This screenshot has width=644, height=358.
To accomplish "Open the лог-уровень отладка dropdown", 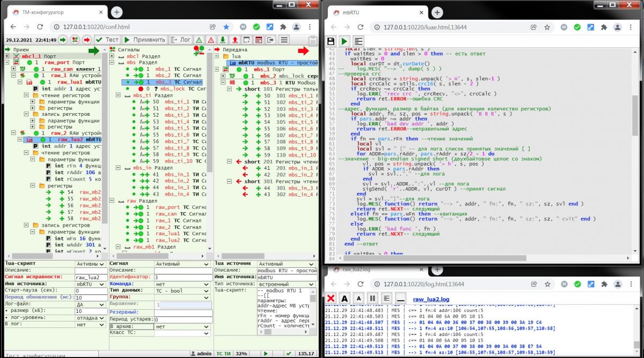I will tap(90, 317).
